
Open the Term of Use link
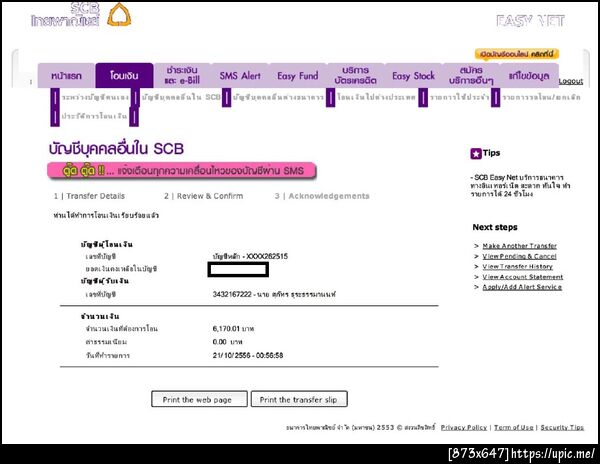coord(514,427)
